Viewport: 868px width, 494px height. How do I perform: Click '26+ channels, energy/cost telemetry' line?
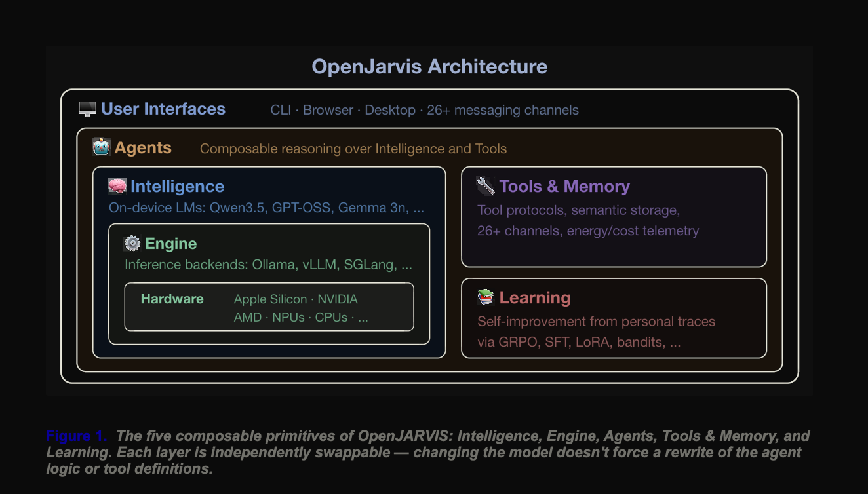pyautogui.click(x=588, y=231)
